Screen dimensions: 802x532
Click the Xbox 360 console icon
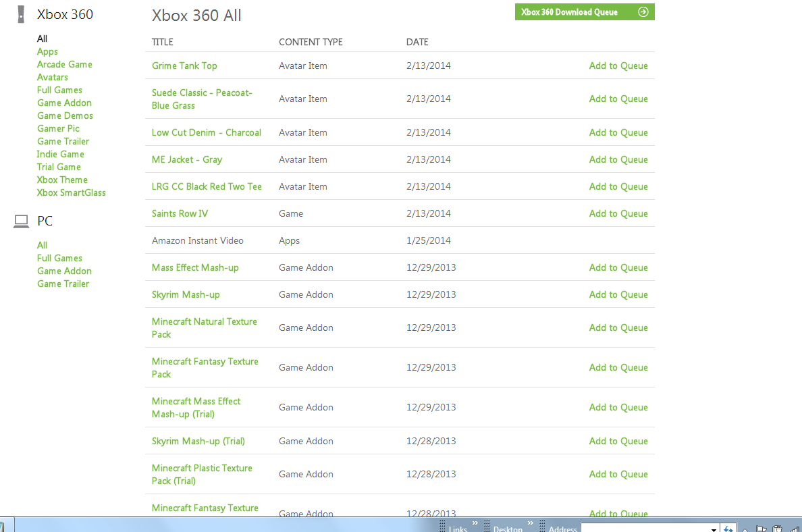(21, 14)
